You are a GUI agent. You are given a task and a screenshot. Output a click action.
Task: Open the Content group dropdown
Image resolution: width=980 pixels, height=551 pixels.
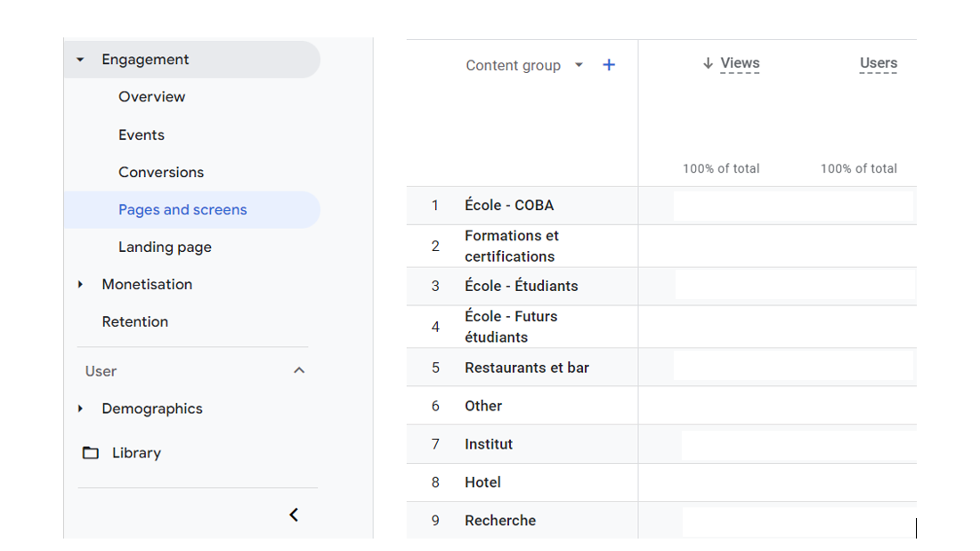point(579,65)
